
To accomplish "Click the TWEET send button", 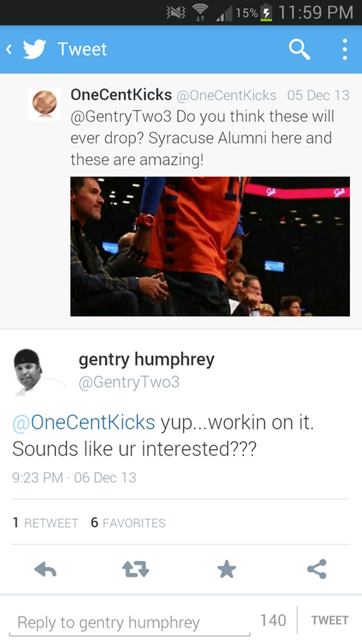I will (x=330, y=620).
